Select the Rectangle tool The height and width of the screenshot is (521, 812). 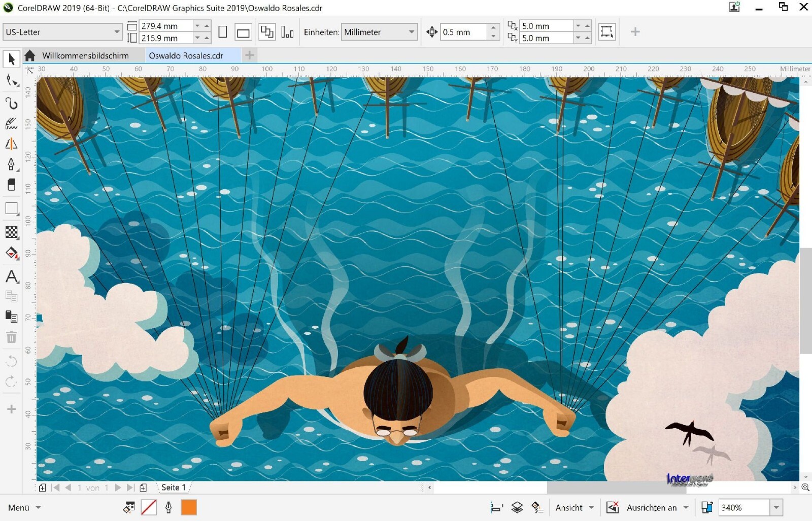pyautogui.click(x=11, y=208)
